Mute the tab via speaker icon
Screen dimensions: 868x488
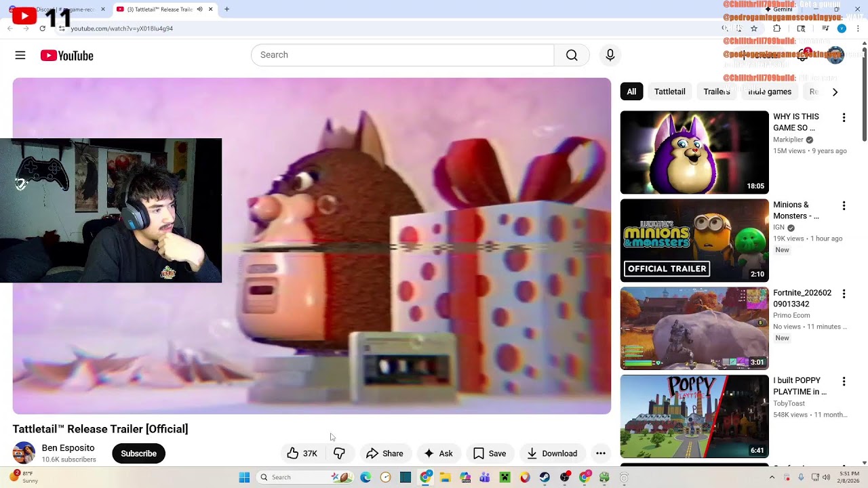coord(199,9)
